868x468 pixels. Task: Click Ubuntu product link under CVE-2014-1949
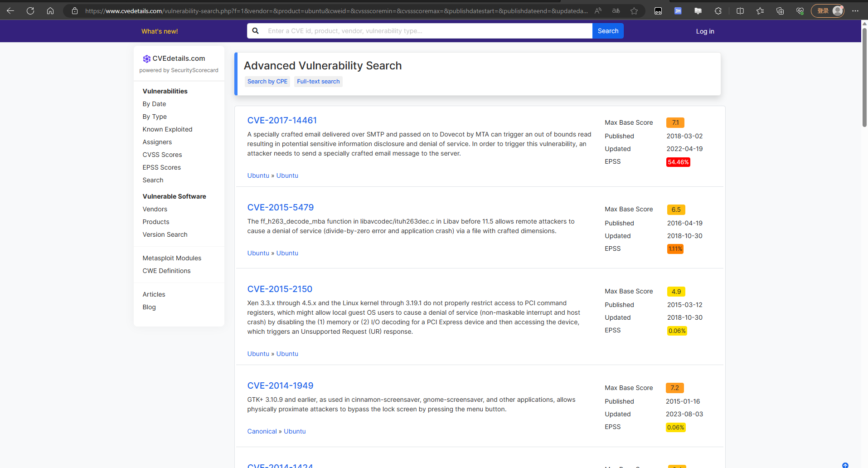[x=295, y=431]
